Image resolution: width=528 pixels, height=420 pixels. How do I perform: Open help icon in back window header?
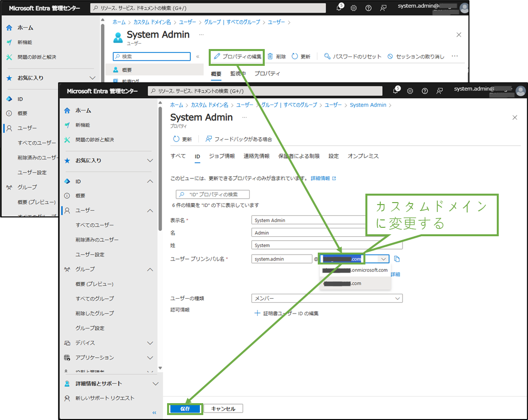(x=368, y=8)
